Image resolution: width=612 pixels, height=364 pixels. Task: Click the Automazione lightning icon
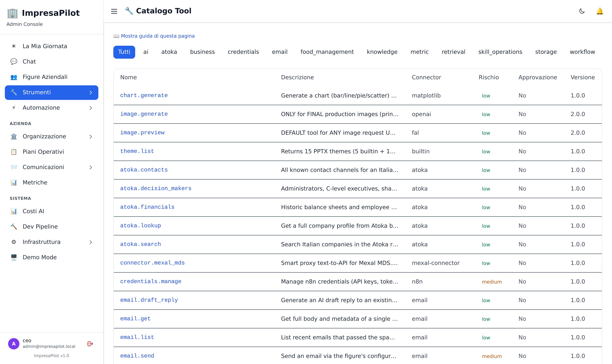click(14, 108)
